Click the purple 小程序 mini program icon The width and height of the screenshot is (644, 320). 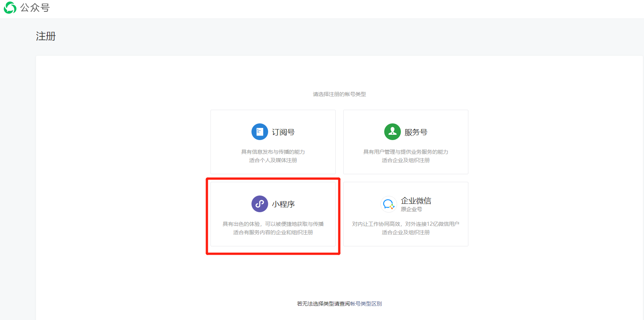pos(259,204)
